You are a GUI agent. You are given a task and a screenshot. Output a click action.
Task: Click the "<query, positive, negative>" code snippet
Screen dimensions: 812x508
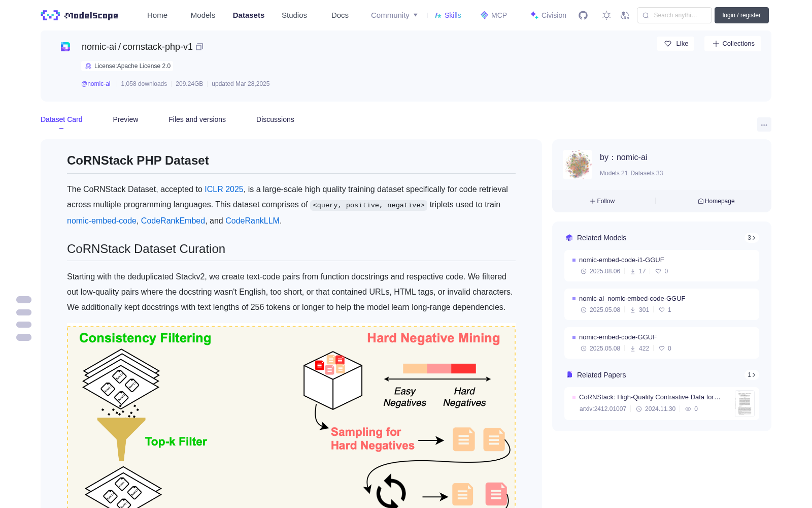[368, 205]
